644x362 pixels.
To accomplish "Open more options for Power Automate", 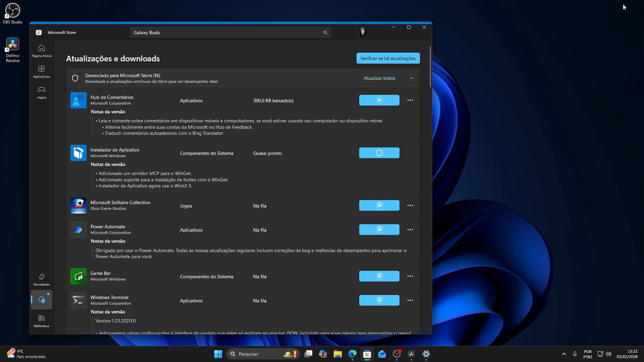I will [410, 230].
